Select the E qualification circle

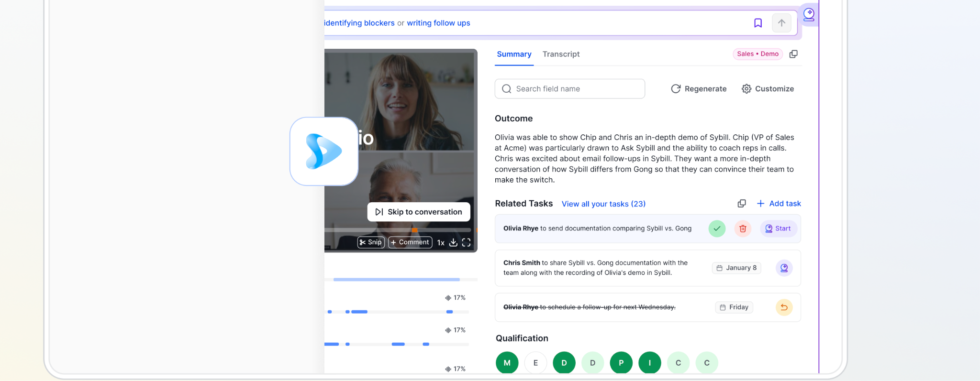coord(535,363)
